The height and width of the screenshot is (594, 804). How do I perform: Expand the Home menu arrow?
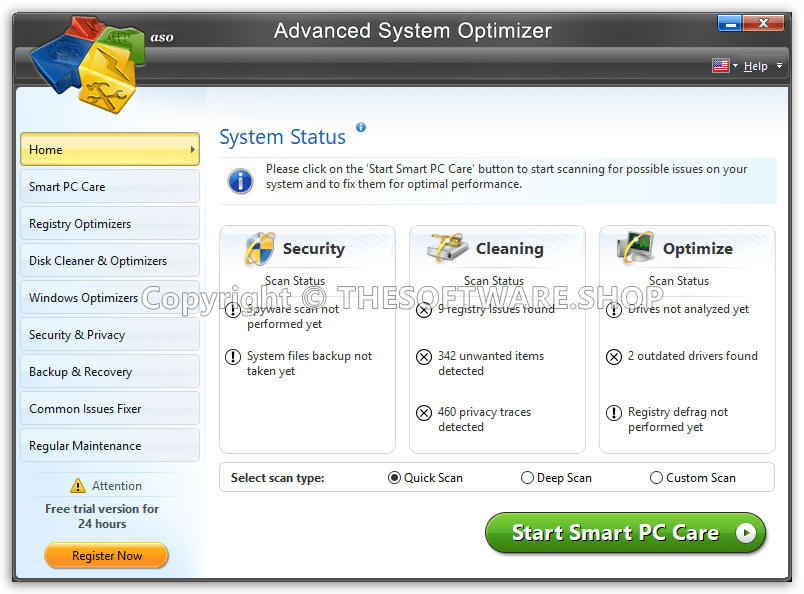pyautogui.click(x=191, y=150)
